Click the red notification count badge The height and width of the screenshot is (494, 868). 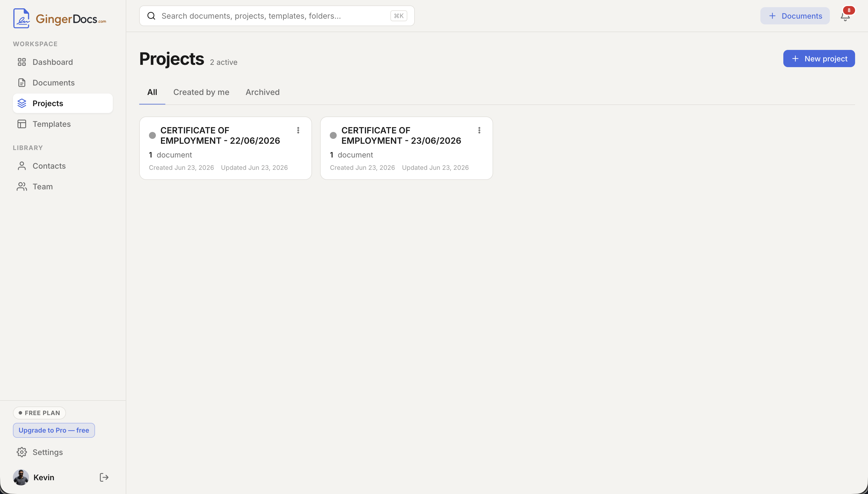click(849, 10)
